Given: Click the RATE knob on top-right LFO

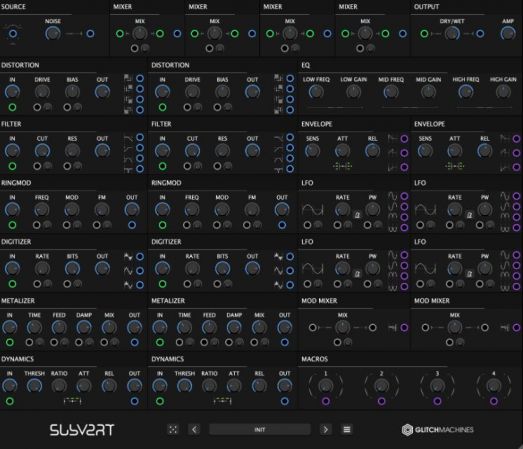Looking at the screenshot, I should coord(455,210).
